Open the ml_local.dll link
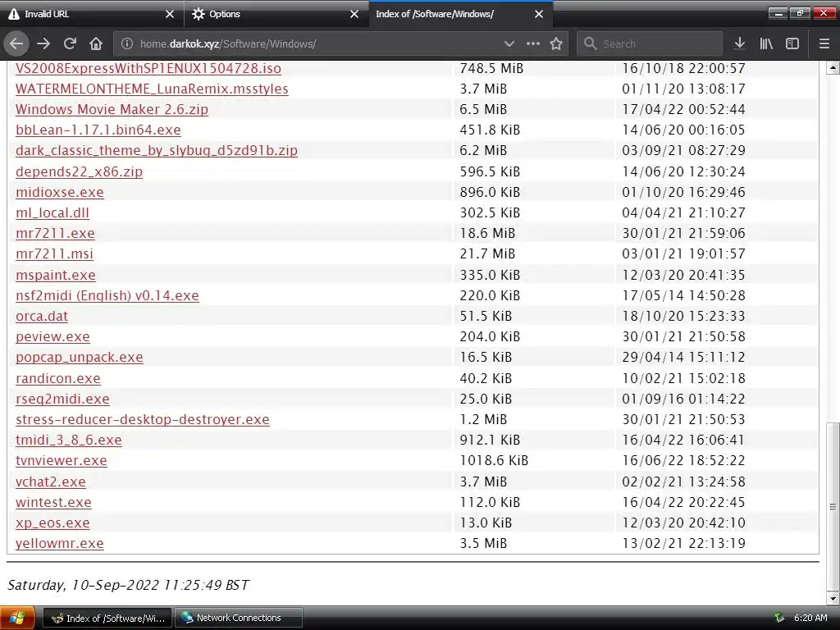 pos(52,212)
